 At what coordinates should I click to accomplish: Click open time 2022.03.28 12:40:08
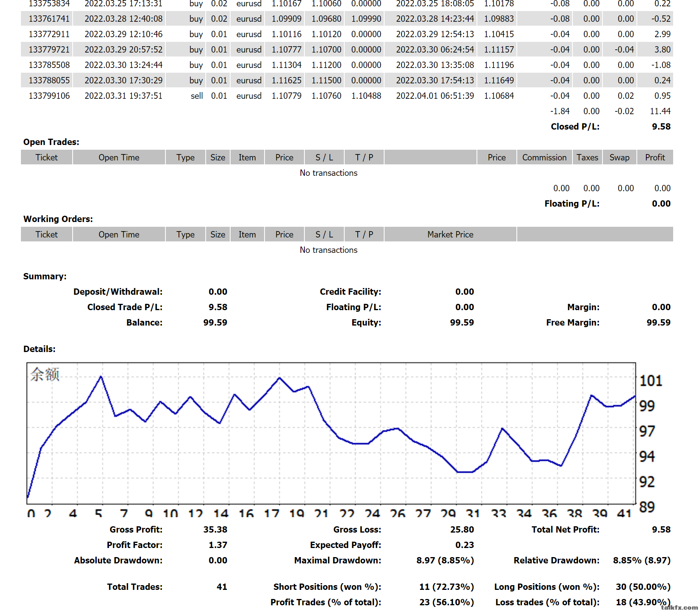click(124, 19)
